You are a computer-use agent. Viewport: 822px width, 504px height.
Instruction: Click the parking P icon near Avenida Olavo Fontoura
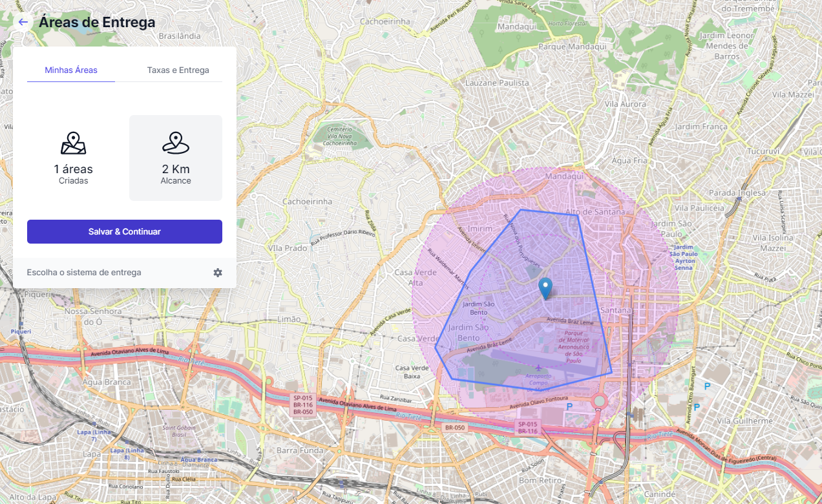coord(569,407)
